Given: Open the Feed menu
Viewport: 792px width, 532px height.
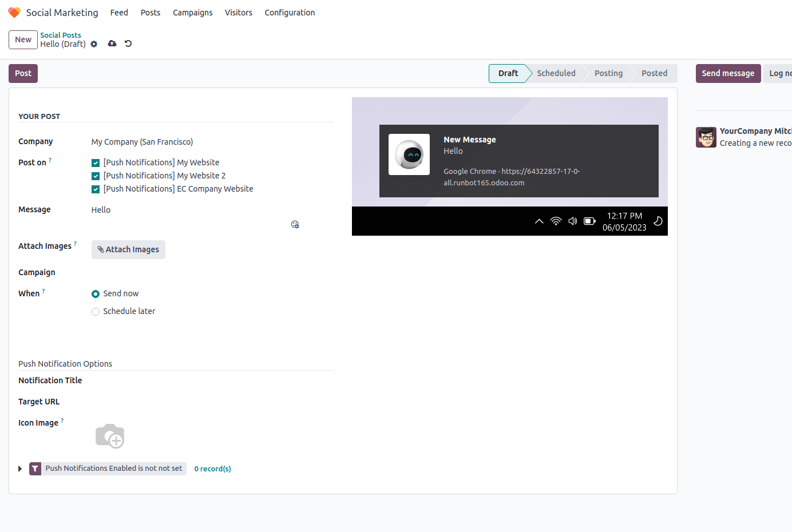Looking at the screenshot, I should pos(119,13).
